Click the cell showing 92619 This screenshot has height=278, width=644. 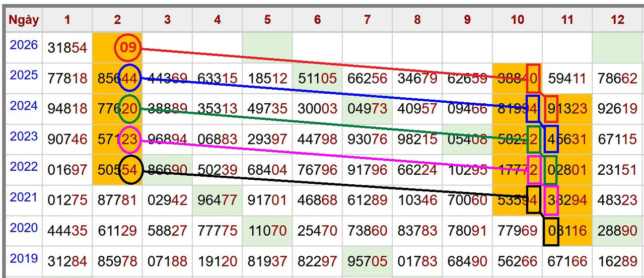tap(617, 109)
